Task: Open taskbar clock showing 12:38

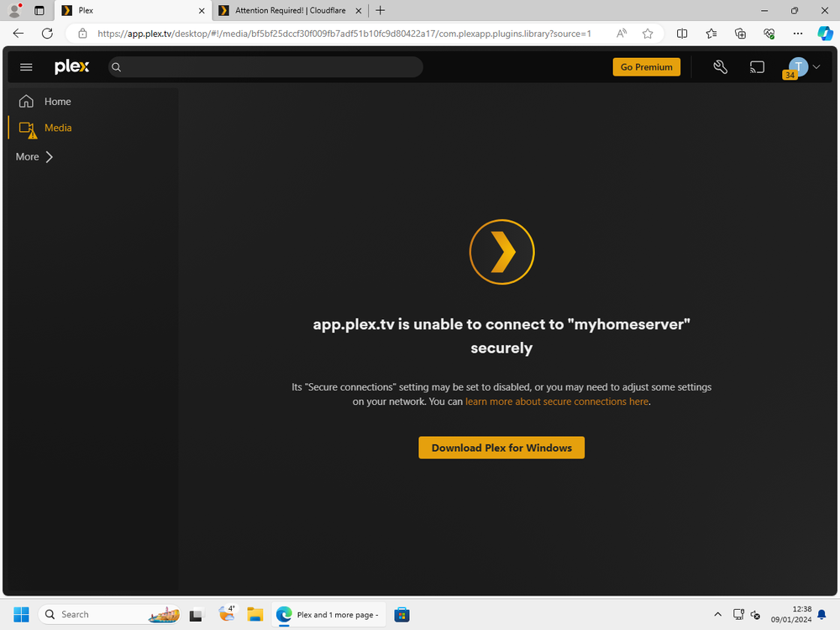Action: pyautogui.click(x=791, y=615)
